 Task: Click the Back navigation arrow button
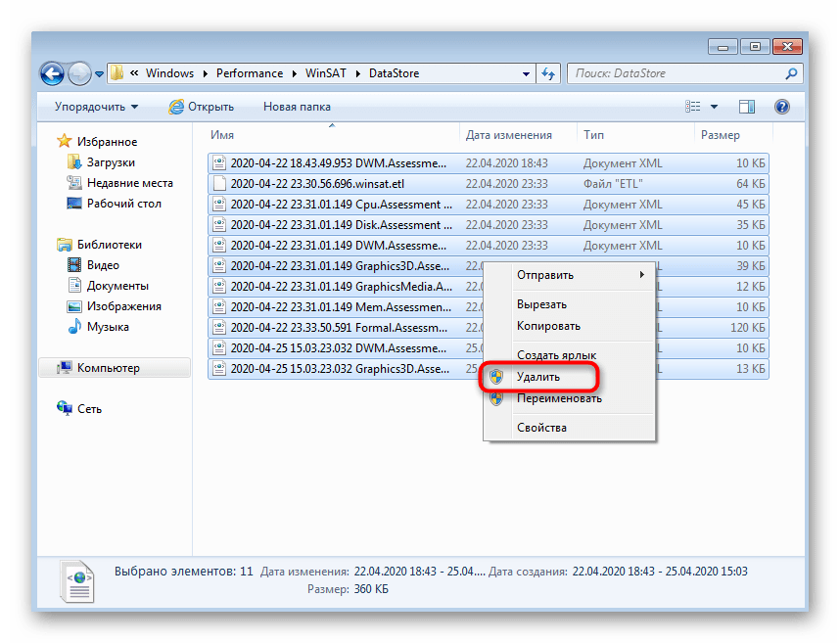52,73
